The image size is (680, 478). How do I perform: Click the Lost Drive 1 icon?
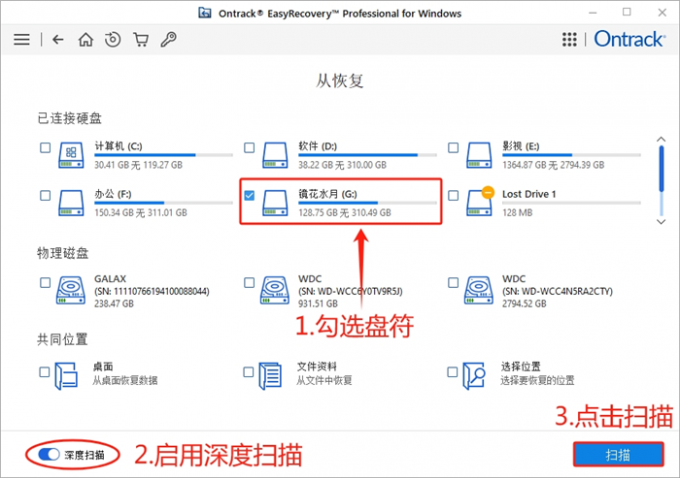click(480, 202)
